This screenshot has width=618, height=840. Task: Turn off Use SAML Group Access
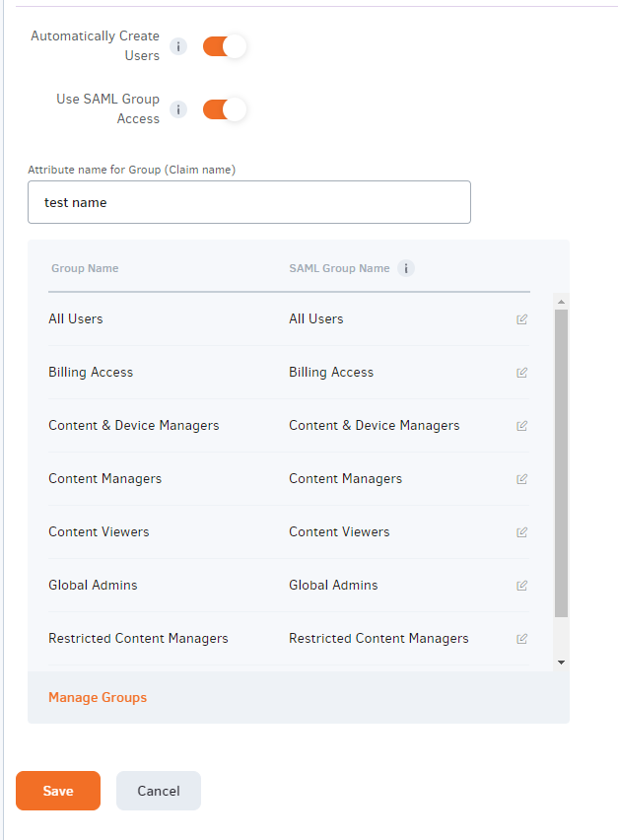pos(225,109)
